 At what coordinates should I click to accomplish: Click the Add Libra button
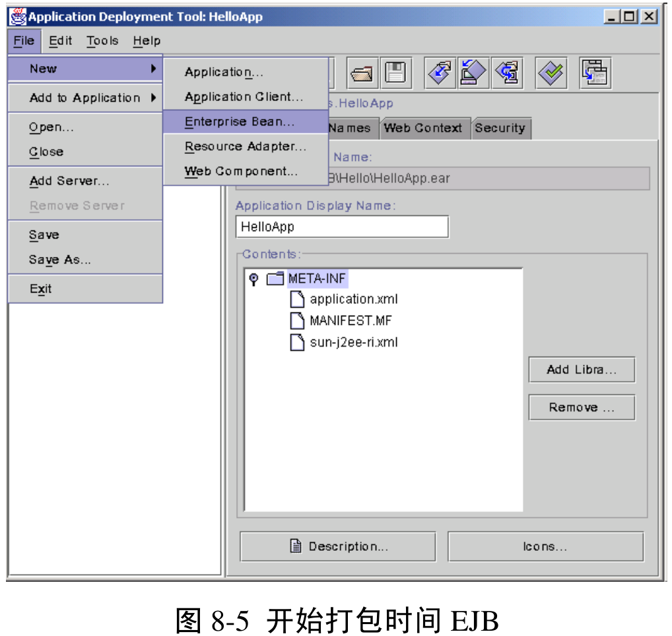[x=581, y=369]
